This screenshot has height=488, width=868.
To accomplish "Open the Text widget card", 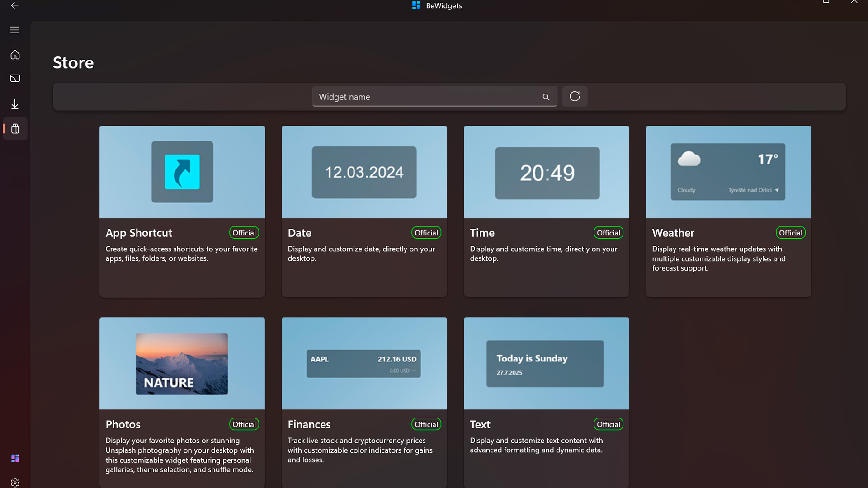I will point(546,402).
